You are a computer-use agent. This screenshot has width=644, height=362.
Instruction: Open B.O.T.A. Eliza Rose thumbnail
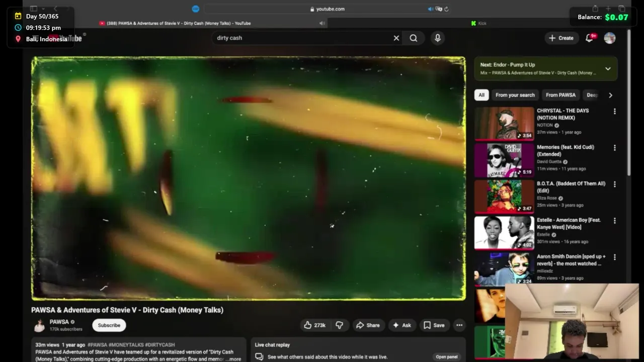click(504, 196)
